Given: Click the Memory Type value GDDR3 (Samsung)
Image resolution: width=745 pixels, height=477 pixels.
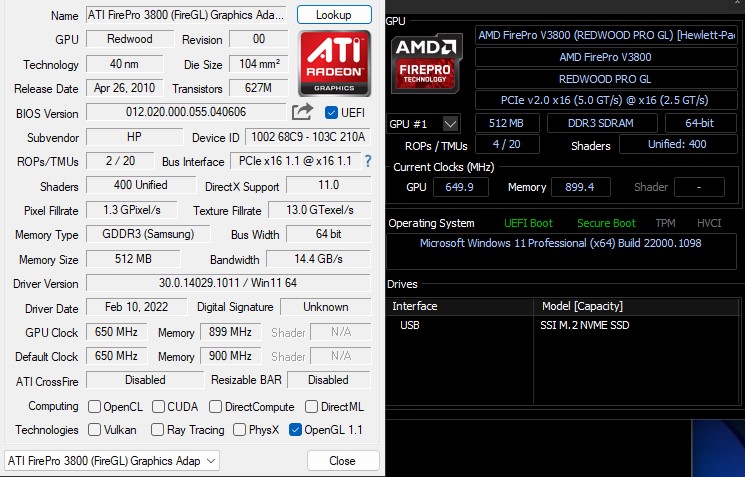Looking at the screenshot, I should click(x=148, y=234).
